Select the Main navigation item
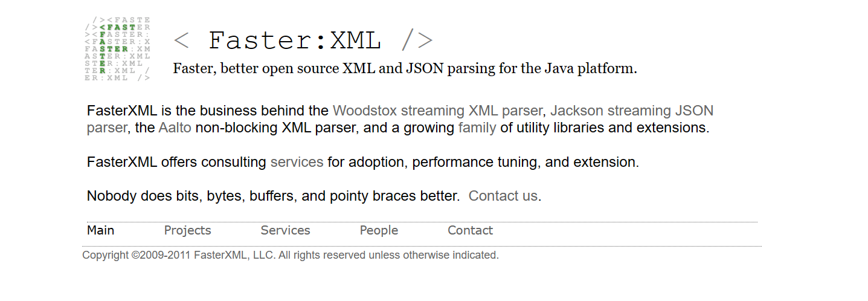Viewport: 868px width, 301px height. (x=100, y=230)
